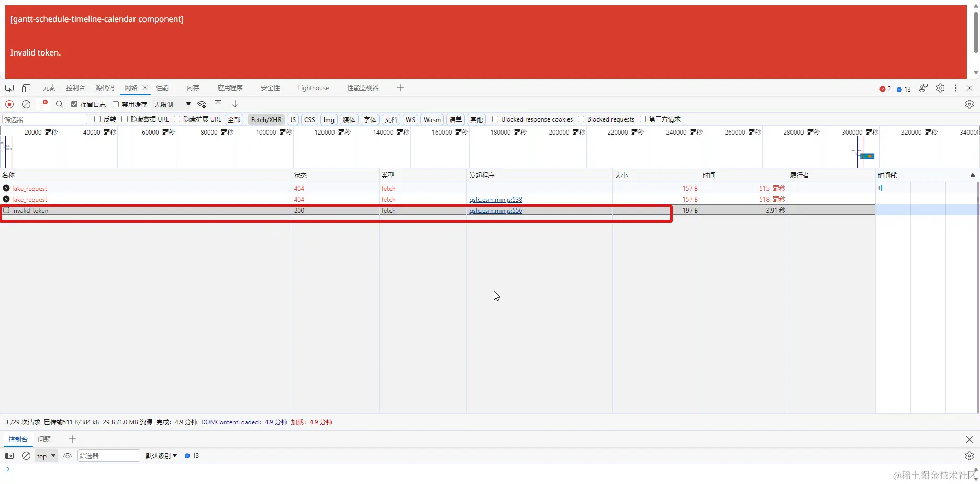Open the network search icon

pyautogui.click(x=60, y=104)
